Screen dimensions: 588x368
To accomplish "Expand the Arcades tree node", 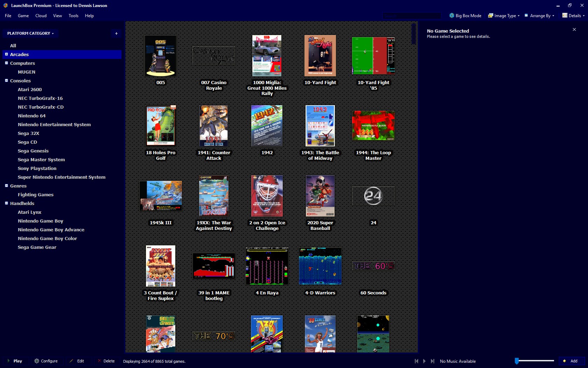I will [6, 54].
